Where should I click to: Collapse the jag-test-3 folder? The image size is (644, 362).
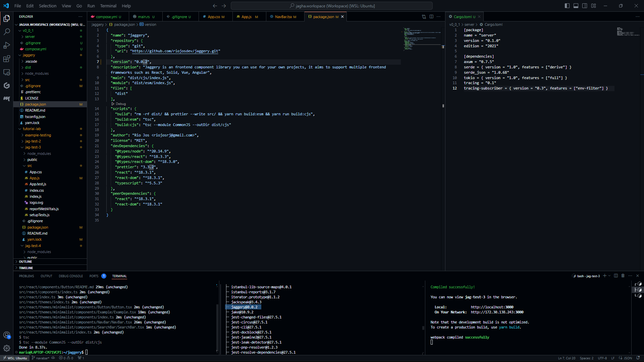[x=50, y=147]
